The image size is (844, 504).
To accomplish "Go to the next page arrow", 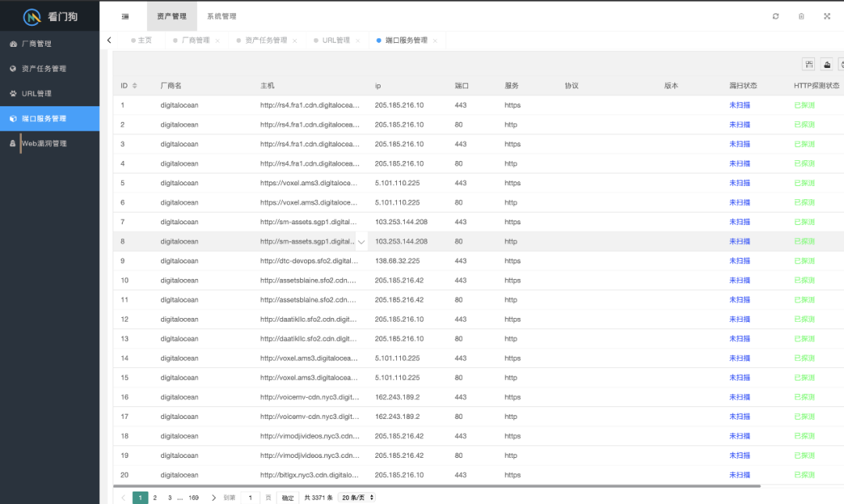I will click(x=213, y=498).
